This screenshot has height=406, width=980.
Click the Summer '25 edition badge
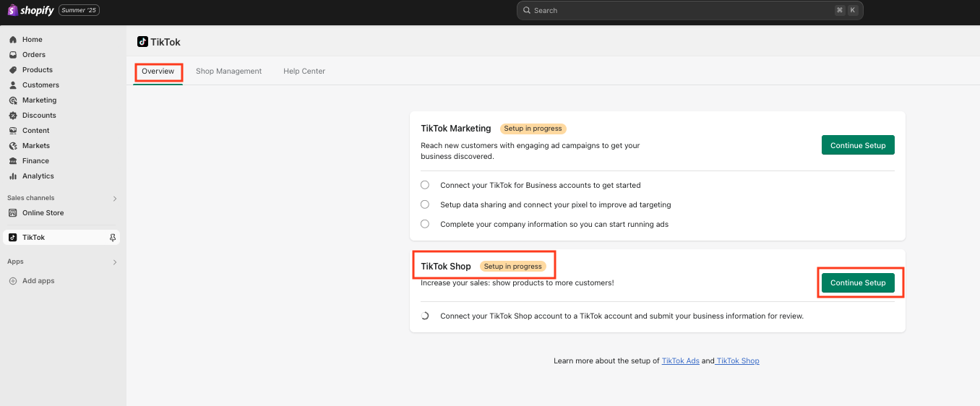(79, 11)
